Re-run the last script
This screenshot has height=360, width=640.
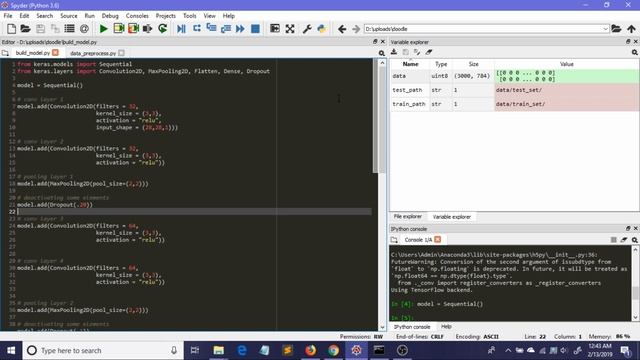coord(162,29)
